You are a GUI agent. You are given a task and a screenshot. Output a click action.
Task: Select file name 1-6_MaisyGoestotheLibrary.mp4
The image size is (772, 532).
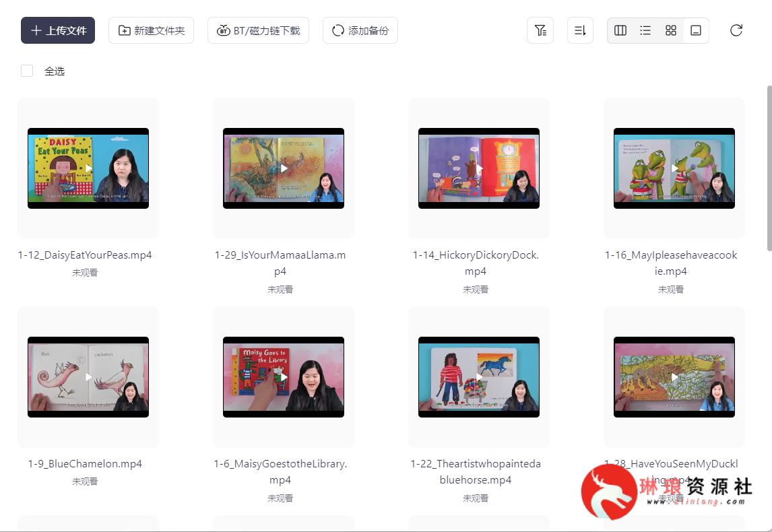pyautogui.click(x=280, y=471)
